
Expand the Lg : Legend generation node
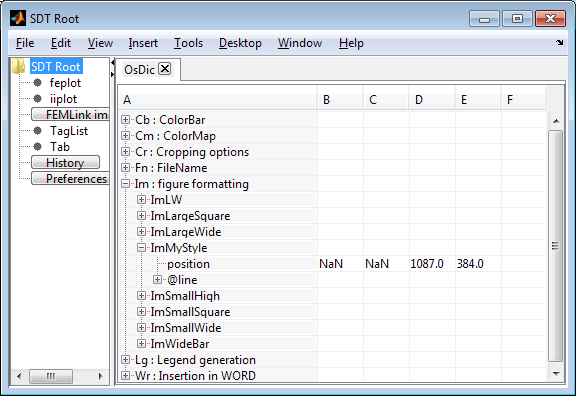125,360
